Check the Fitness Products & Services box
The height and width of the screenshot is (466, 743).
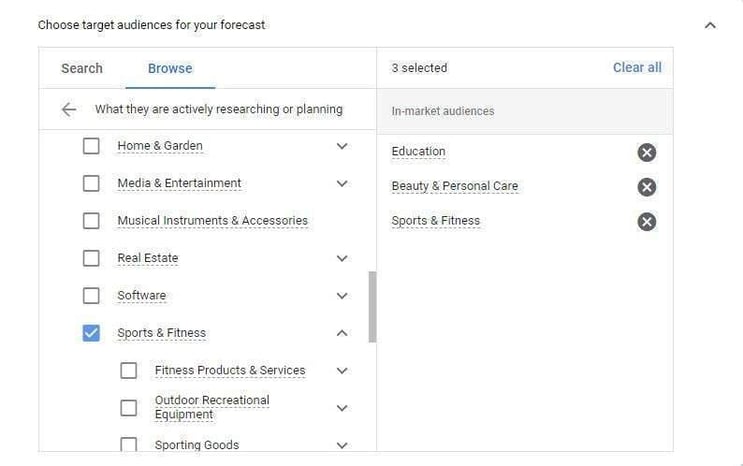(129, 370)
